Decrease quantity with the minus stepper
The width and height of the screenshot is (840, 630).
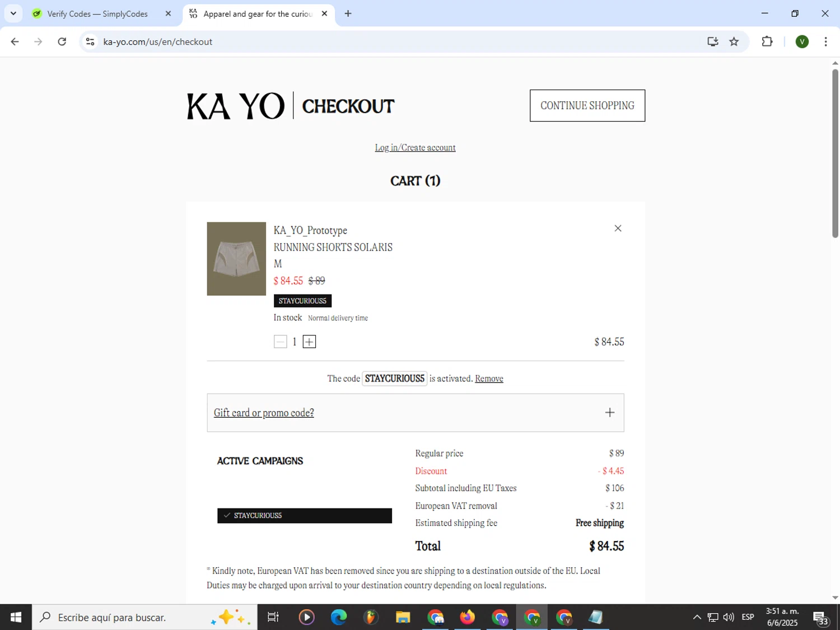281,342
